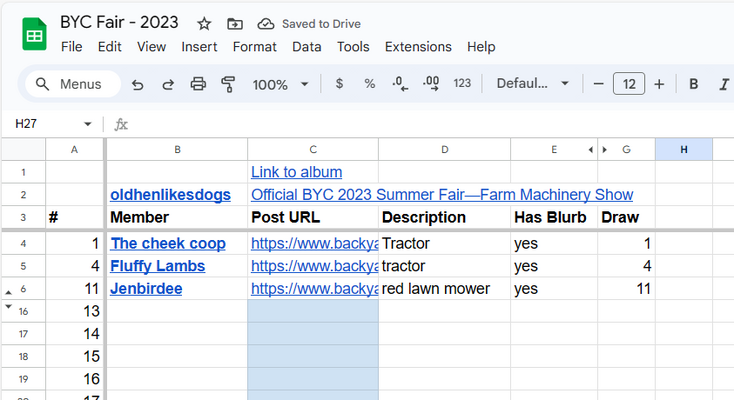Follow the Fluffy Lambs member link
The width and height of the screenshot is (734, 400).
pyautogui.click(x=157, y=266)
